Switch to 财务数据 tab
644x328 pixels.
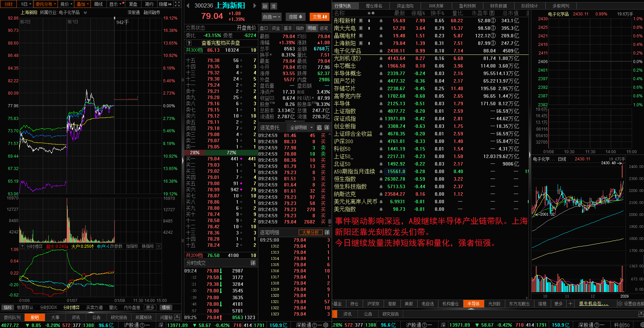click(x=498, y=6)
